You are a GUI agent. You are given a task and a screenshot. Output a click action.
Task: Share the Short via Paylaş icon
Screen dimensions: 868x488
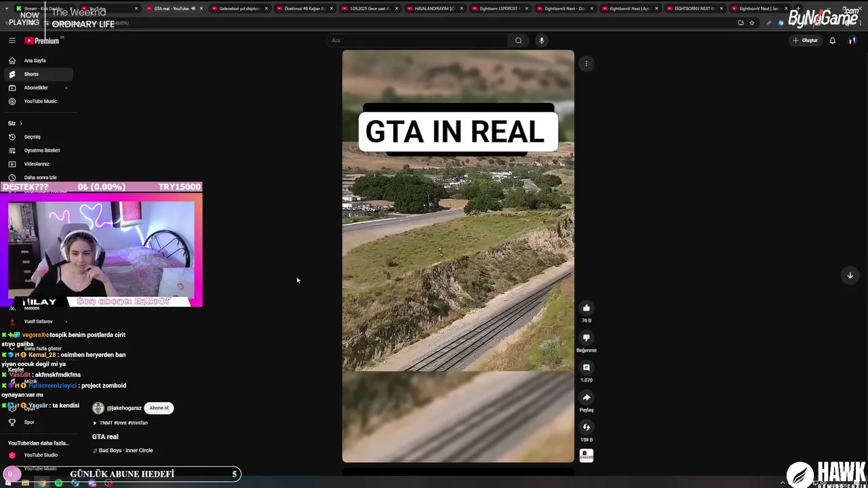click(x=587, y=397)
